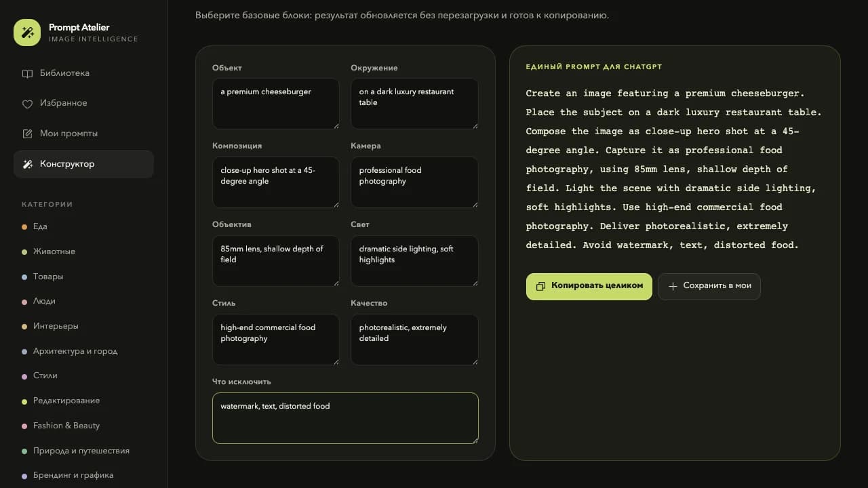Open the Интерьеры category

coord(83,326)
